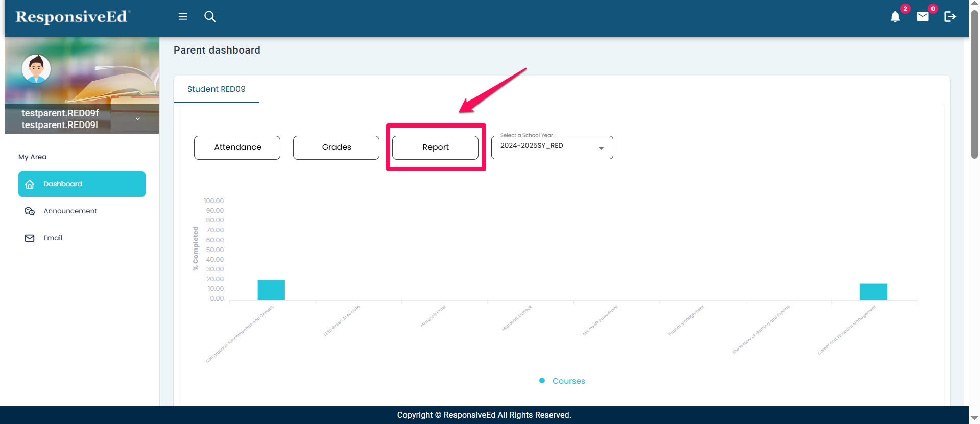Image resolution: width=980 pixels, height=424 pixels.
Task: Click the Announcement chat icon
Action: click(30, 211)
